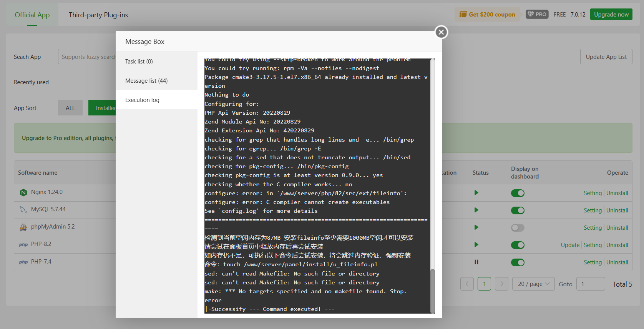Image resolution: width=644 pixels, height=329 pixels.
Task: Click the Nginx running status play icon
Action: [476, 193]
